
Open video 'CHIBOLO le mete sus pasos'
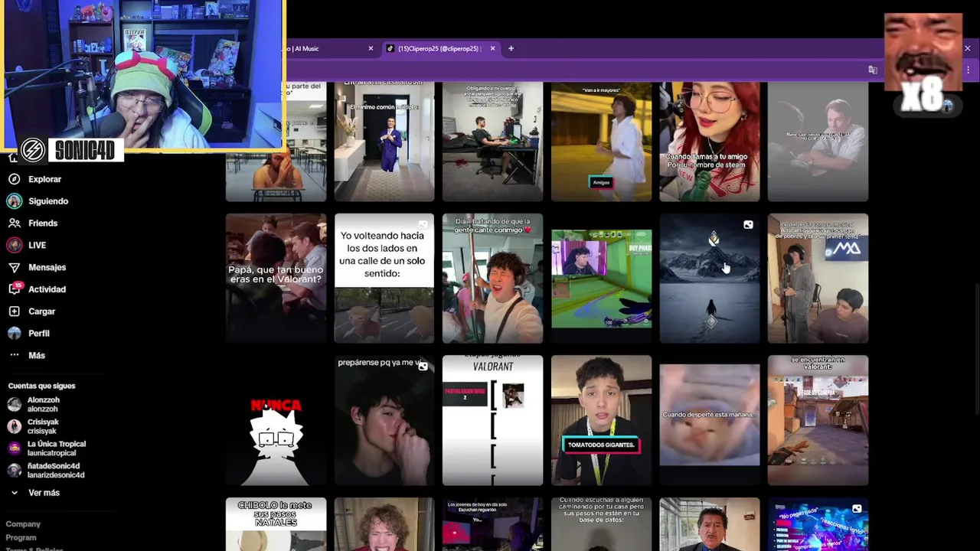coord(276,524)
